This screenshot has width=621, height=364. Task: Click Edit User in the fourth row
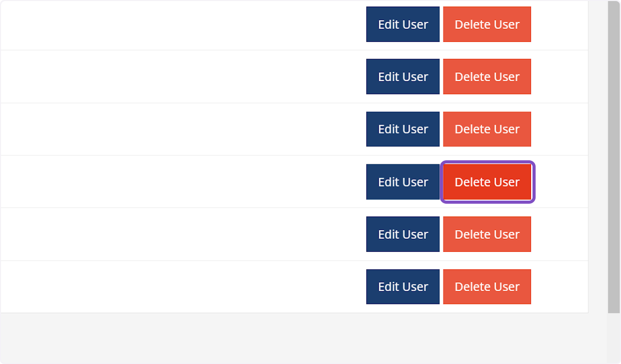403,182
